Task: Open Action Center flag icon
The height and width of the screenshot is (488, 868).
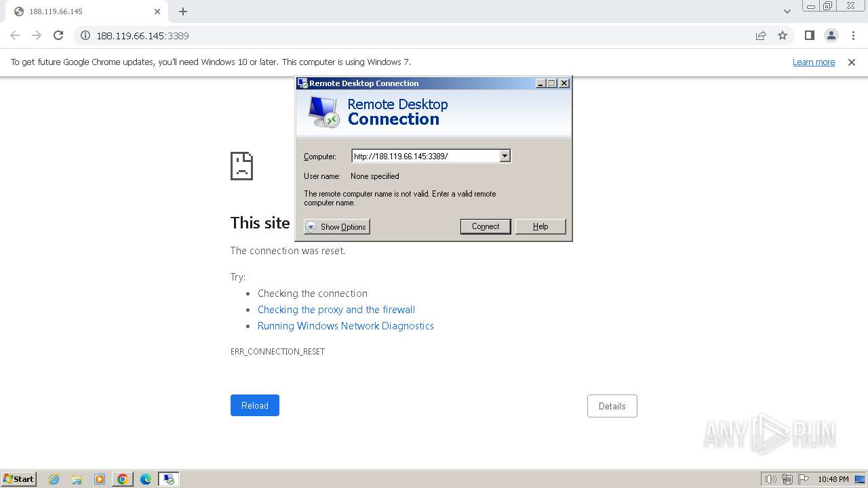Action: 804,479
